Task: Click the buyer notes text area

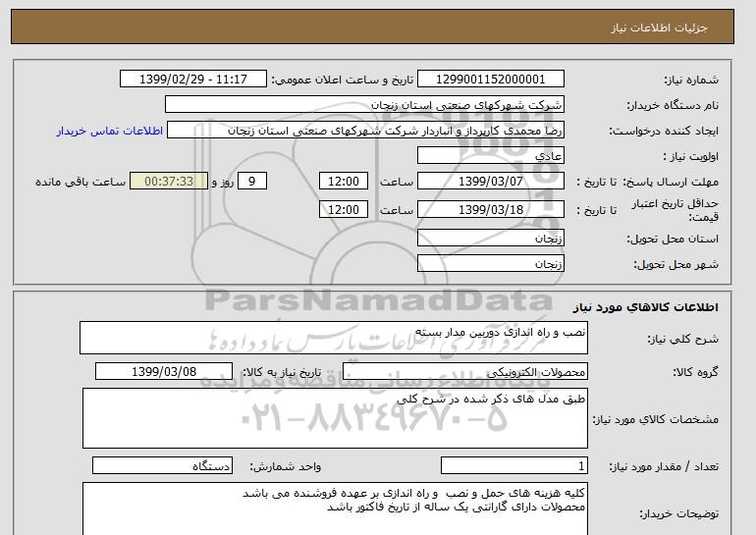Action: [335, 508]
